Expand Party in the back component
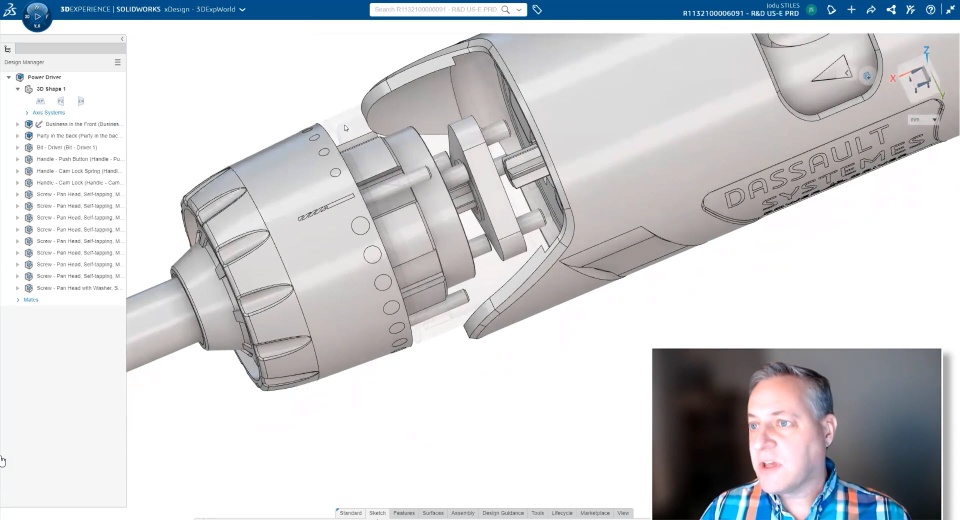This screenshot has width=960, height=520. pyautogui.click(x=18, y=136)
